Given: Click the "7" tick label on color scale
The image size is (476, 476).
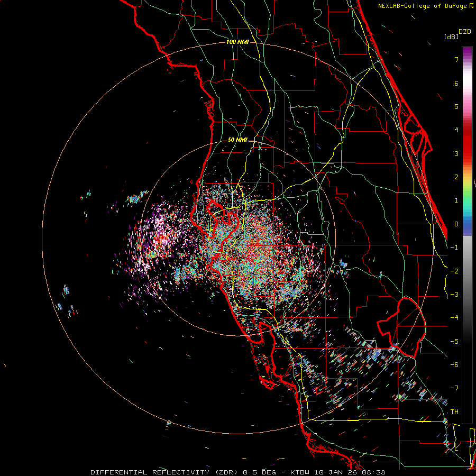Looking at the screenshot, I should (456, 59).
